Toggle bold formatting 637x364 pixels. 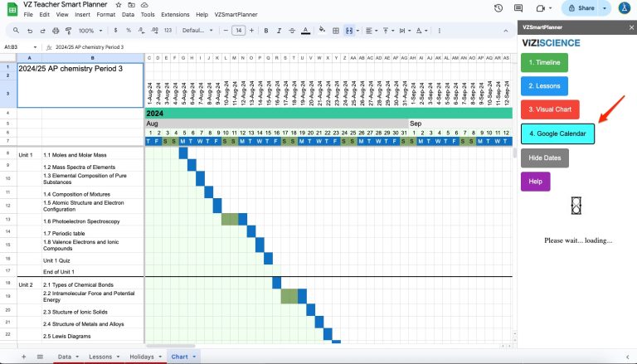266,31
